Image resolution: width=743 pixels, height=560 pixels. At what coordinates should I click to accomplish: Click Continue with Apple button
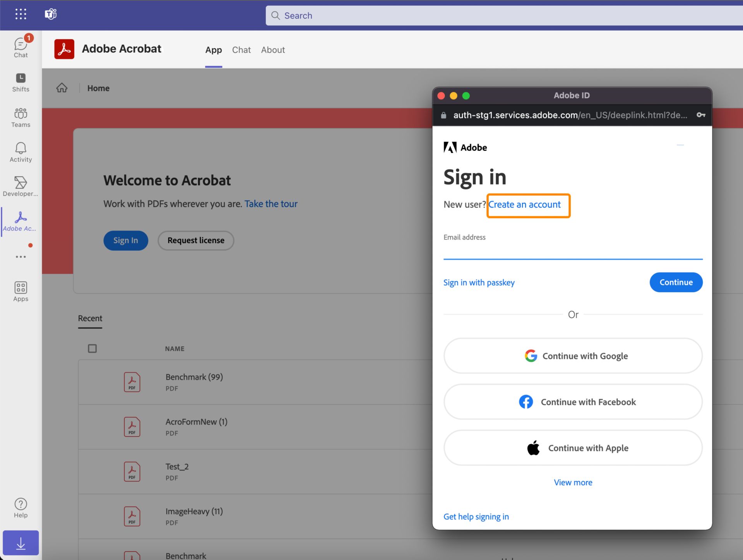[x=573, y=448]
